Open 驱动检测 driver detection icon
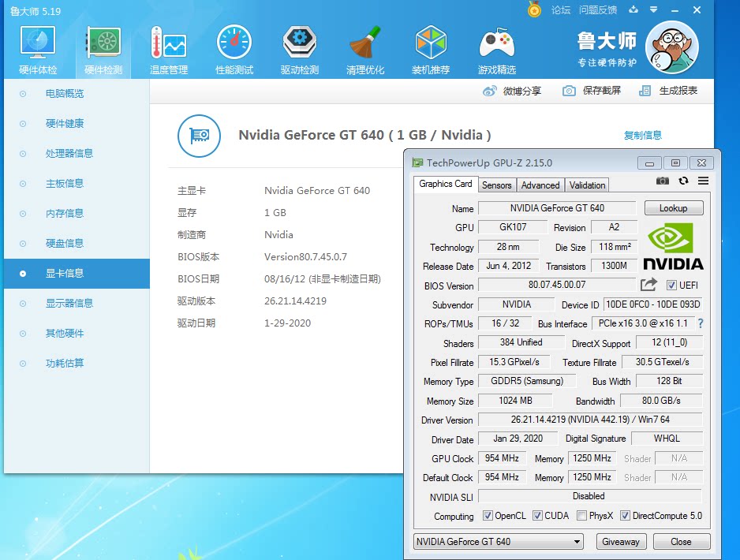The height and width of the screenshot is (560, 740). [300, 50]
